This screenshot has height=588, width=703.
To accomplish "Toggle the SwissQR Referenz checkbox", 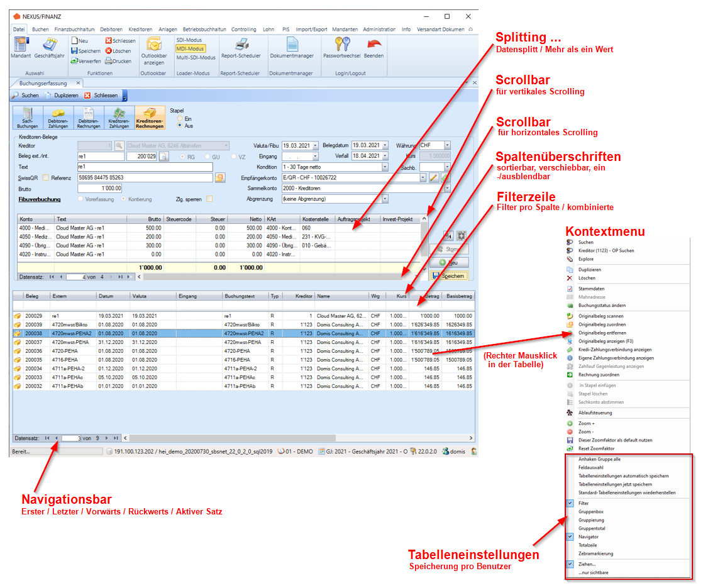I will pyautogui.click(x=45, y=177).
